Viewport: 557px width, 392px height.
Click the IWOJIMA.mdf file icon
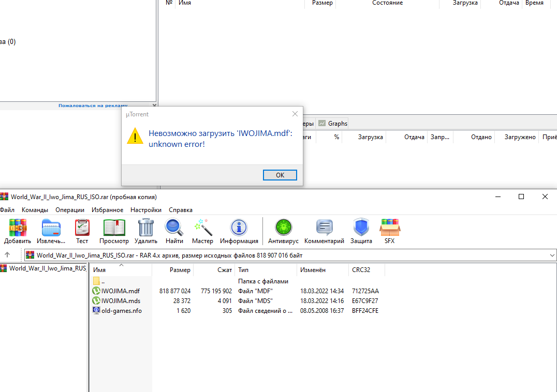pos(96,291)
